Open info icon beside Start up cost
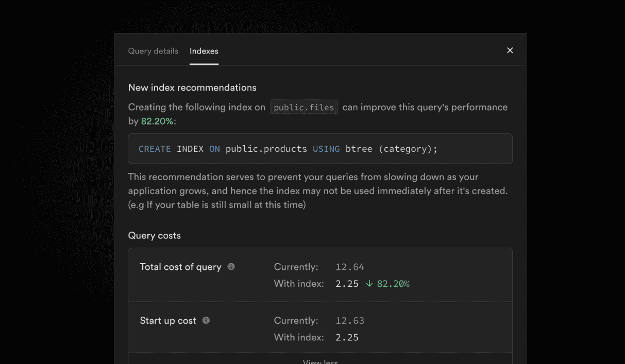 pos(206,320)
